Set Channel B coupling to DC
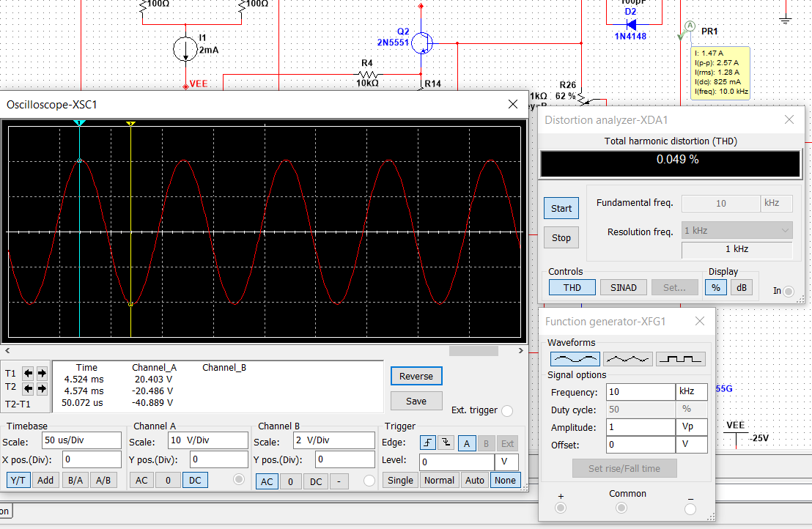 (x=316, y=481)
